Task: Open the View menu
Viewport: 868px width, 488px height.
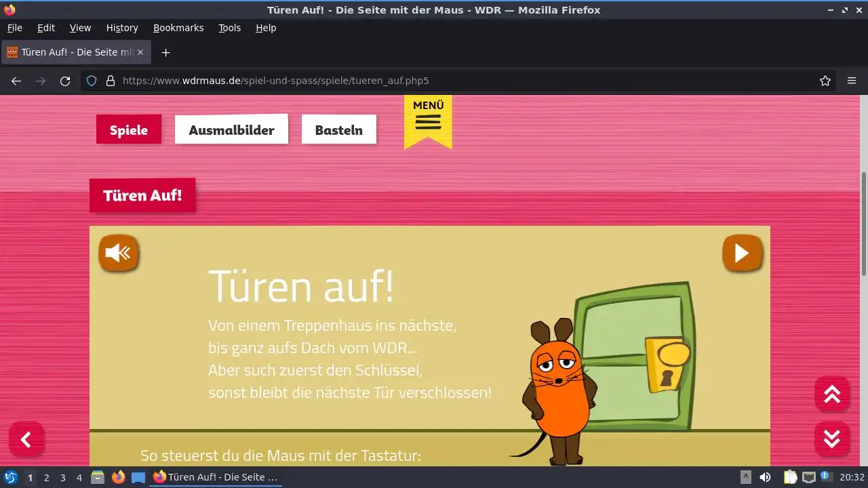Action: [x=80, y=28]
